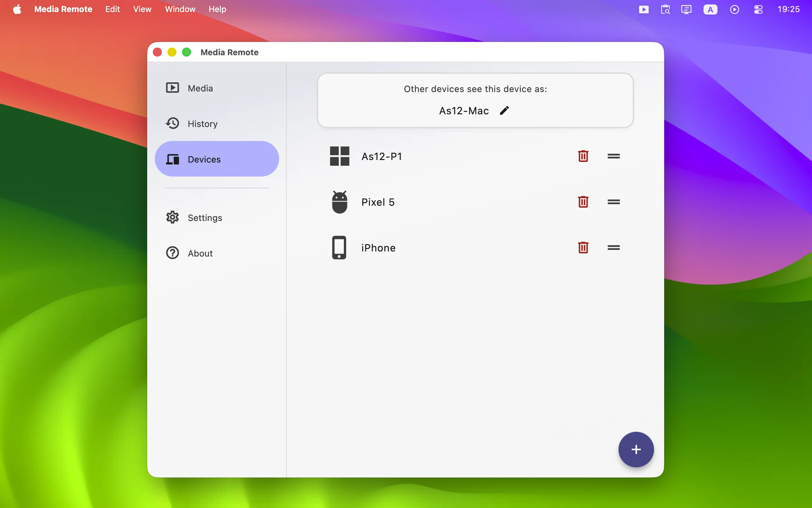The width and height of the screenshot is (812, 508).
Task: Delete the Pixel 5 device
Action: coord(583,202)
